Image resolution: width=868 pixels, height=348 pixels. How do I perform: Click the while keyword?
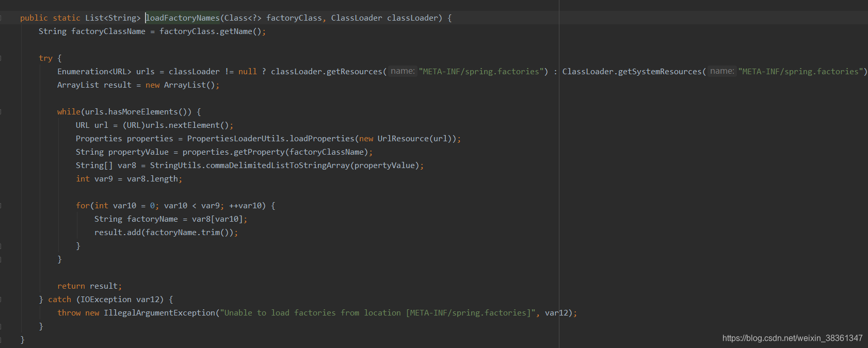click(x=69, y=112)
